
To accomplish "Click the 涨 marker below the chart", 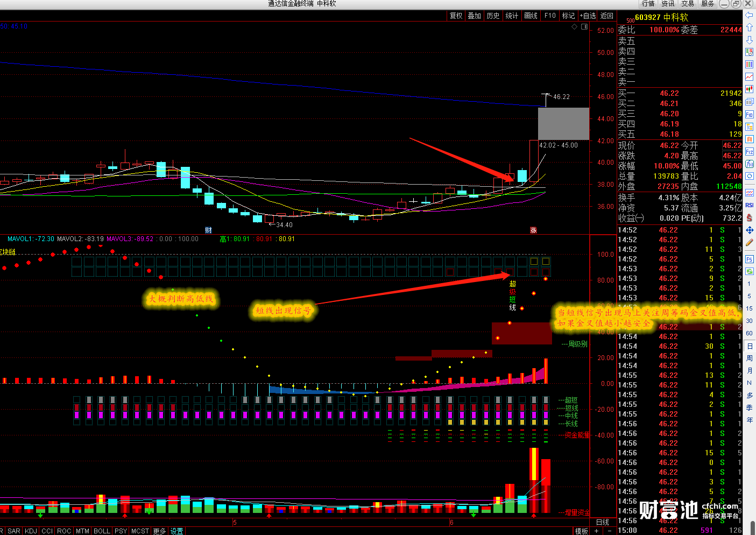I will [x=533, y=230].
